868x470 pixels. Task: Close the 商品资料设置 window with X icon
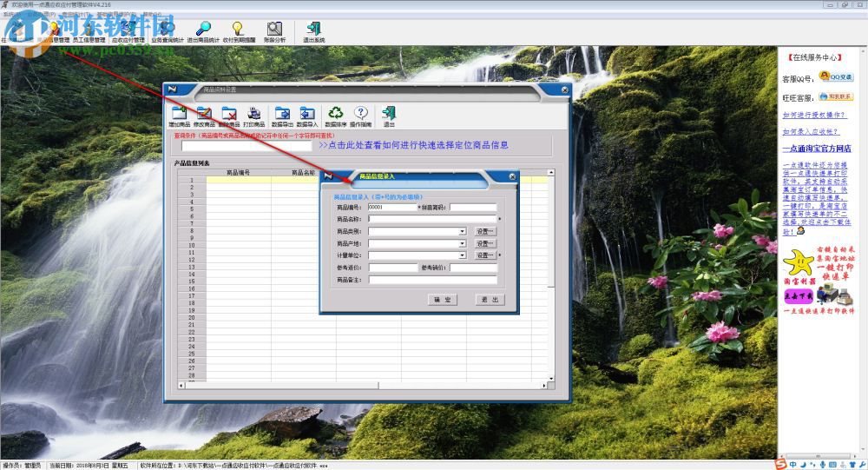[565, 89]
